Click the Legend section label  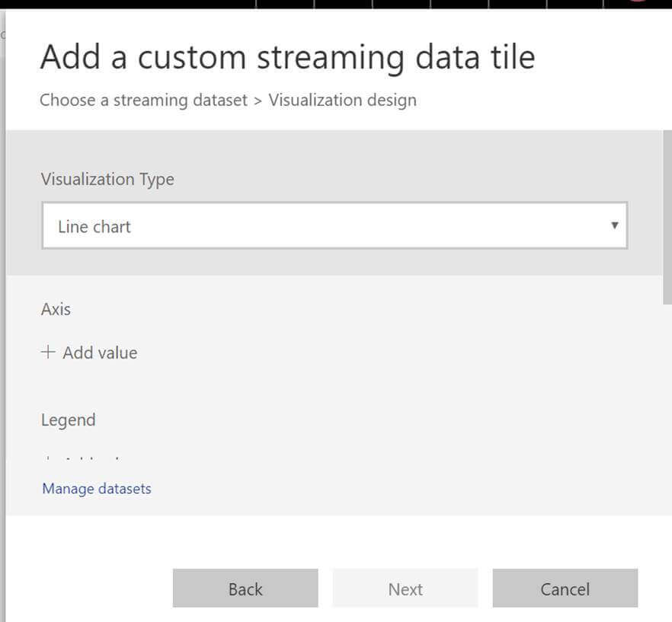coord(68,420)
